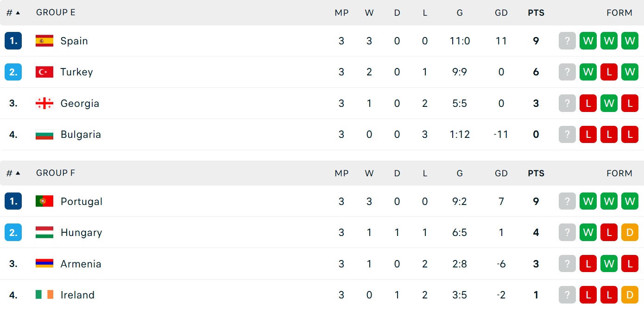Open Portugal team page link
Image resolution: width=644 pixels, height=310 pixels.
pos(81,201)
